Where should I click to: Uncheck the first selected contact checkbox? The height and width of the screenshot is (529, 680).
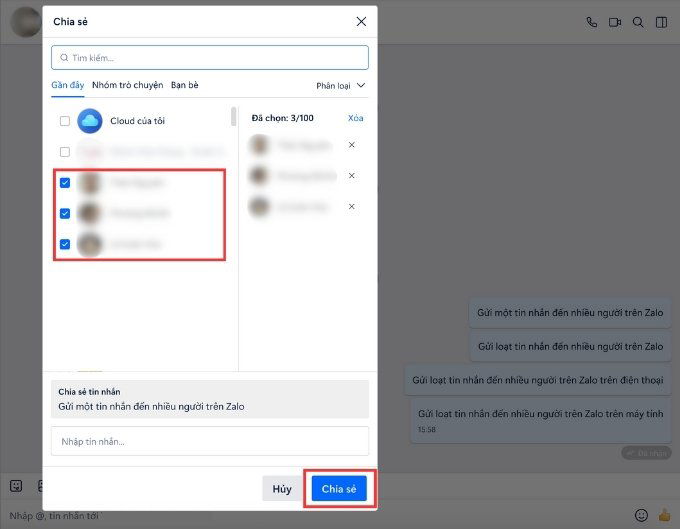pos(65,183)
